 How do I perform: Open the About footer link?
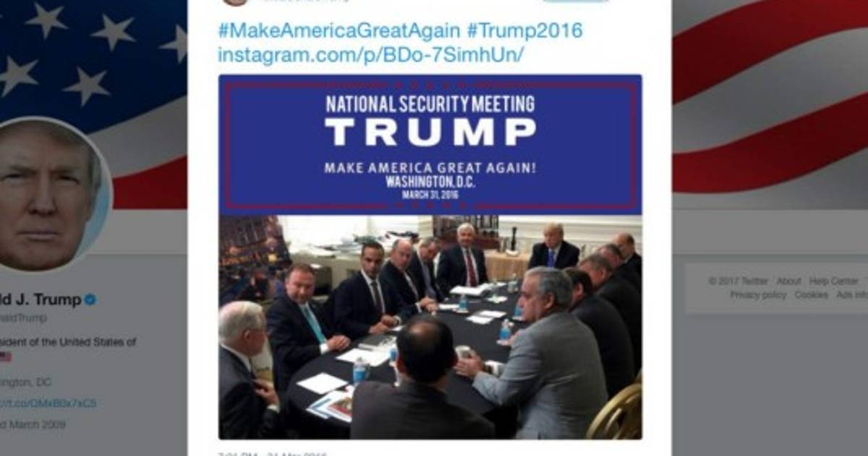(x=788, y=281)
